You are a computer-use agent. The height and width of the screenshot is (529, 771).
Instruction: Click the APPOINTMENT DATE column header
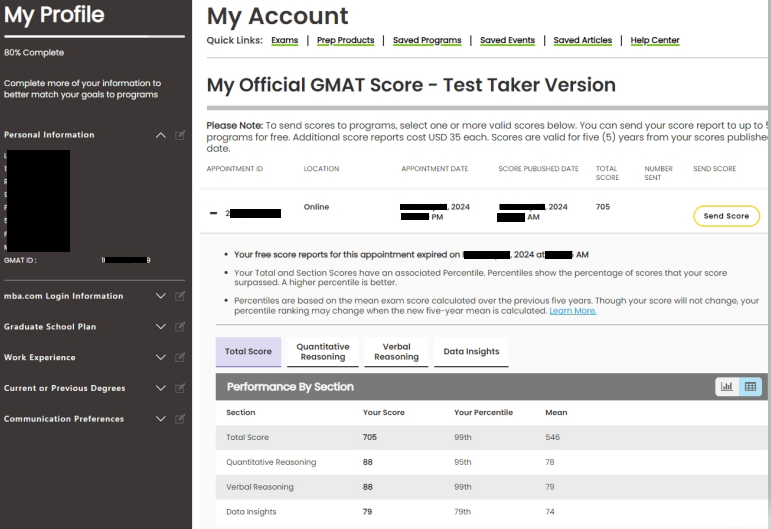point(435,169)
